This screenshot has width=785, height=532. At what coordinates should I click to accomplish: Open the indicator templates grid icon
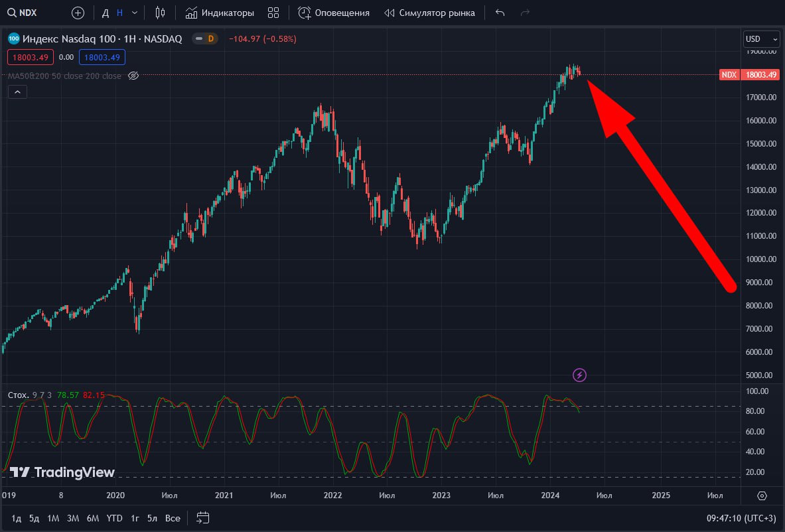coord(273,13)
